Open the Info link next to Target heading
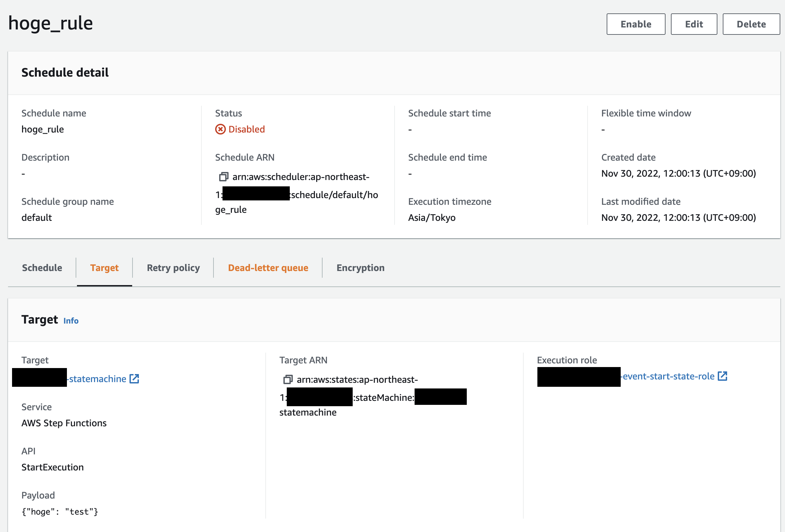This screenshot has width=785, height=532. [71, 321]
